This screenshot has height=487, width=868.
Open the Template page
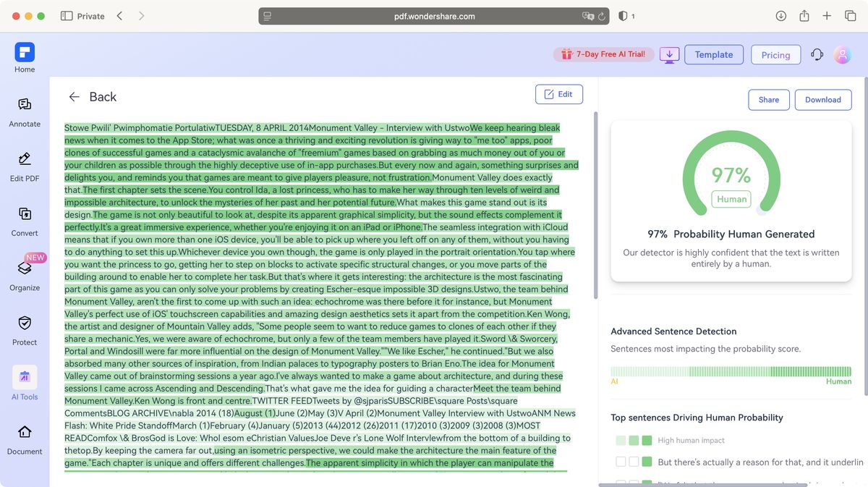point(714,54)
